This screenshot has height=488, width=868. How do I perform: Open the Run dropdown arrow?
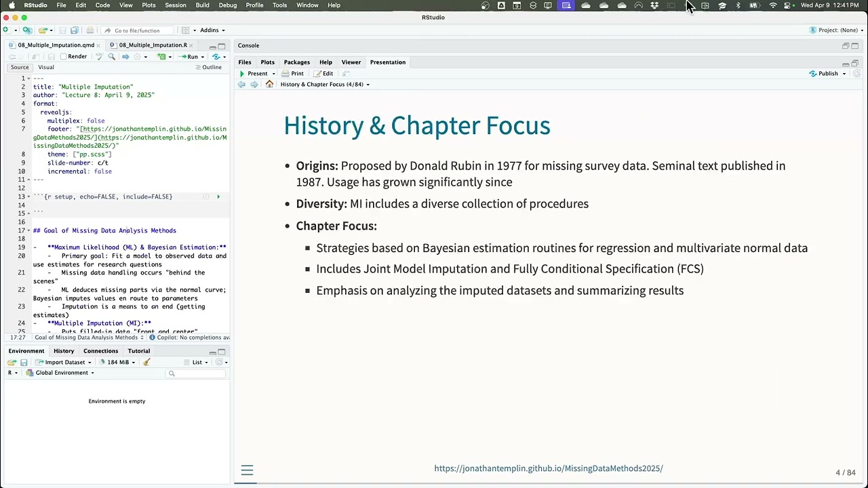(x=202, y=57)
